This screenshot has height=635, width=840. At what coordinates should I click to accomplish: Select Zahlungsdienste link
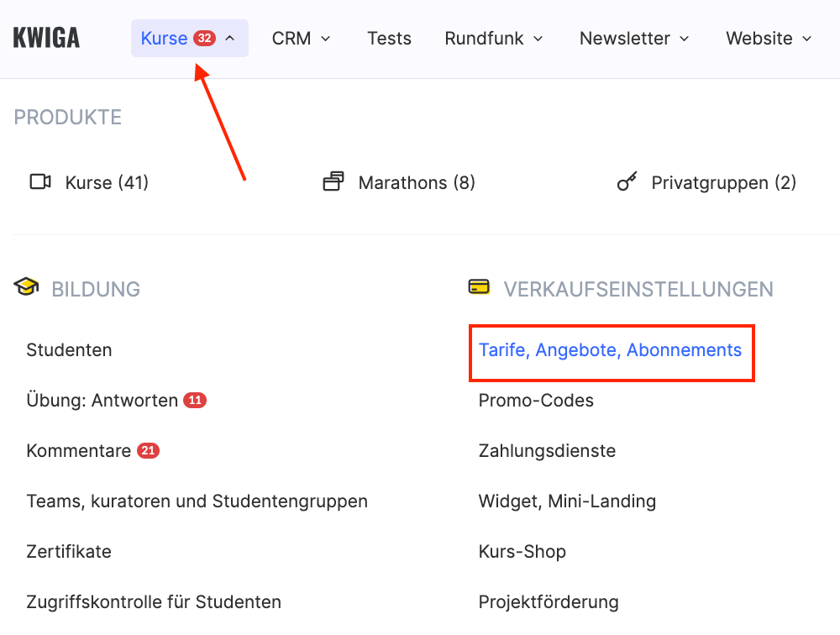547,451
